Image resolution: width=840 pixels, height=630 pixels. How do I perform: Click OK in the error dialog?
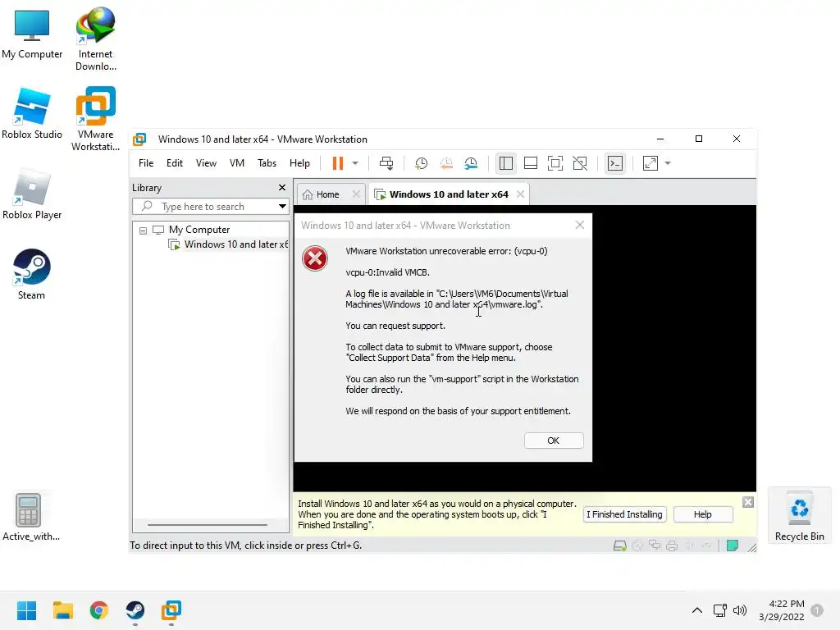(554, 441)
